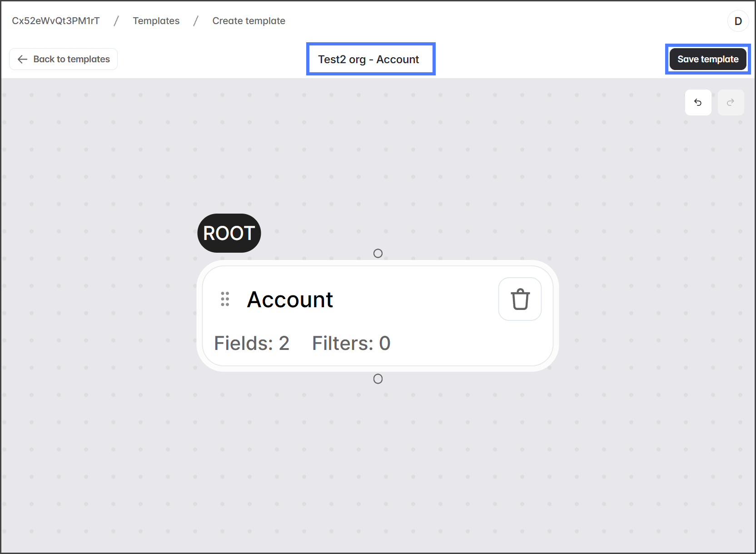Click the 'Back to templates' label
756x554 pixels.
click(71, 60)
